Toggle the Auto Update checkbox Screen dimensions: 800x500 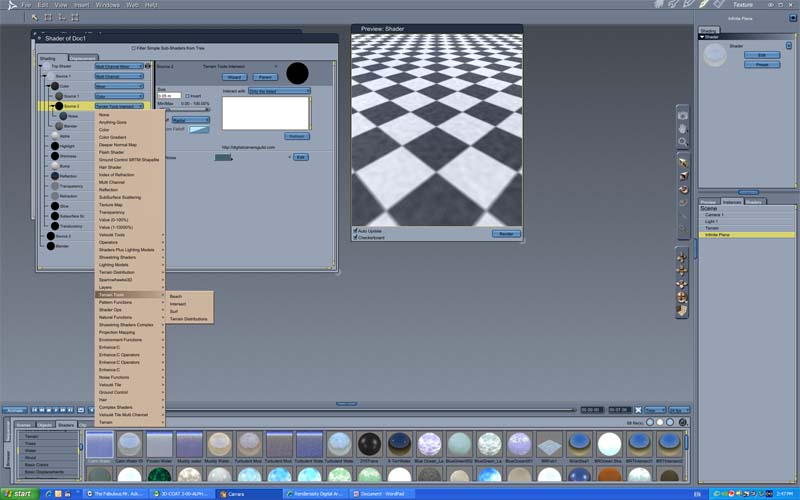[355, 231]
